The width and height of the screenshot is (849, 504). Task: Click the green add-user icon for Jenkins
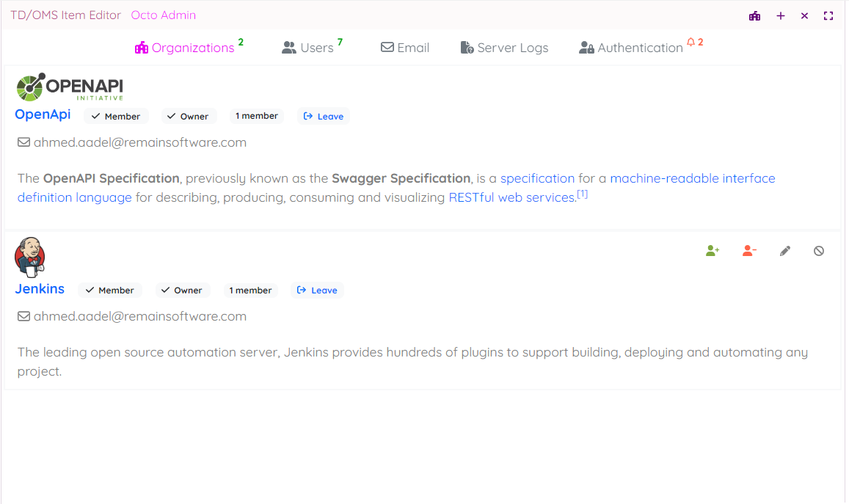pos(712,251)
